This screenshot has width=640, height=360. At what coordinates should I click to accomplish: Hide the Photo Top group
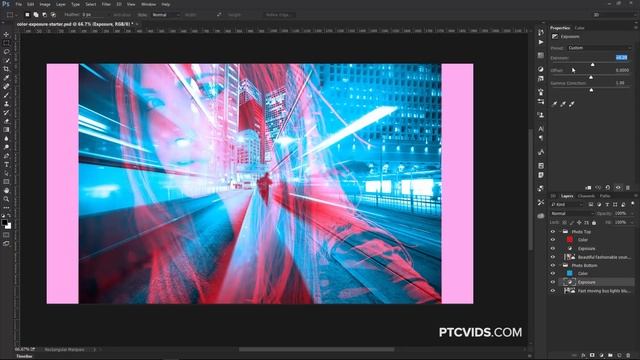[x=553, y=231]
